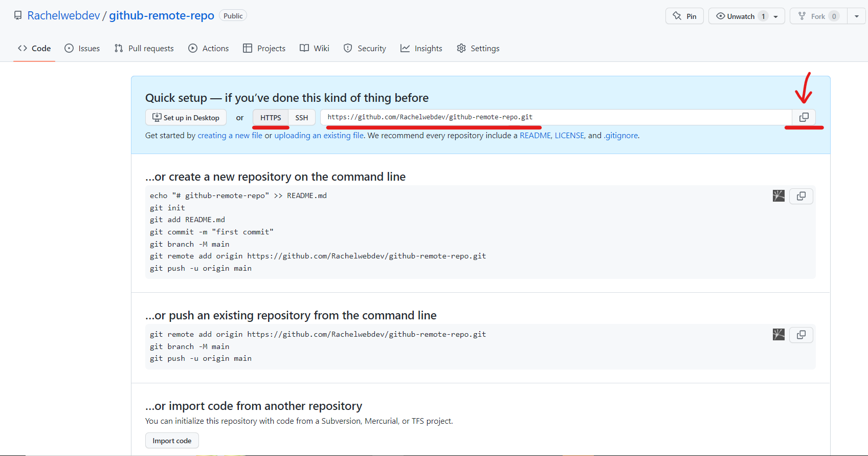Copy the HTTPS repository URL to clipboard

point(804,117)
